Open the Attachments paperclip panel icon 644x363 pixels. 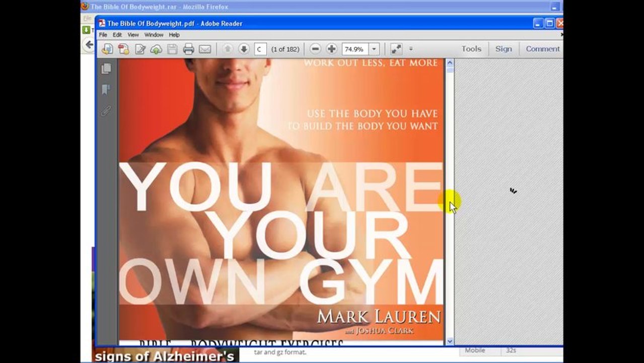point(106,111)
